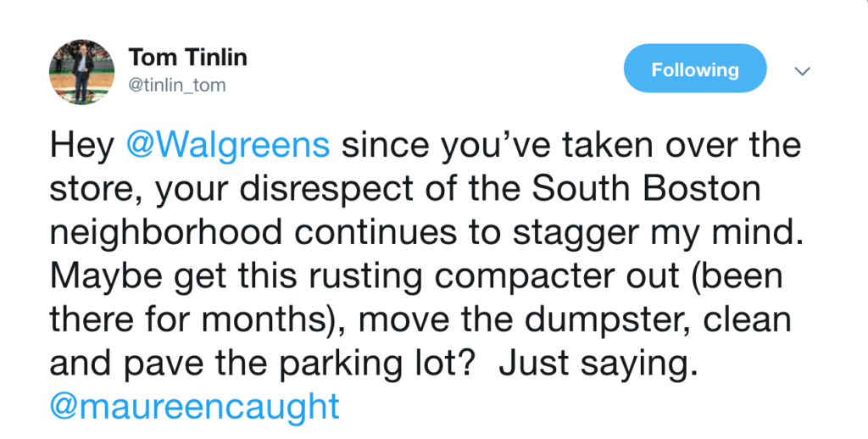Click on 'pave the parking lot?' text
This screenshot has width=868, height=439.
pos(299,364)
